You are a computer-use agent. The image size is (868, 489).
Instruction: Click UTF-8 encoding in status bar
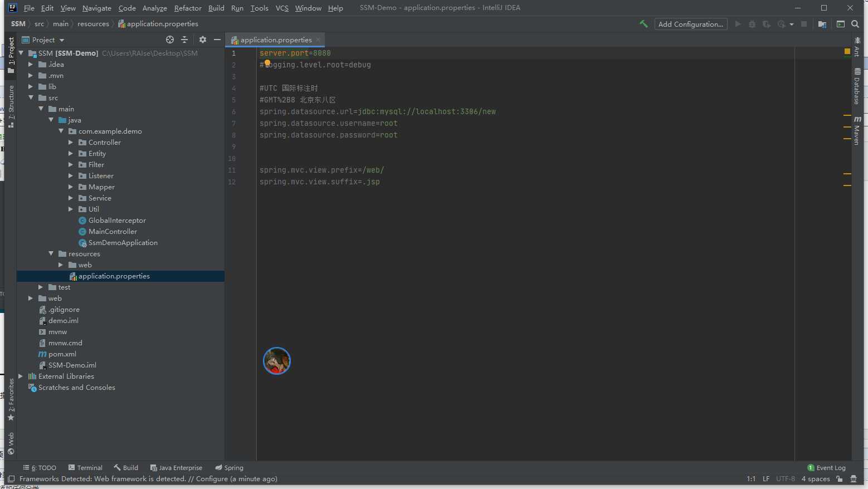pyautogui.click(x=786, y=479)
